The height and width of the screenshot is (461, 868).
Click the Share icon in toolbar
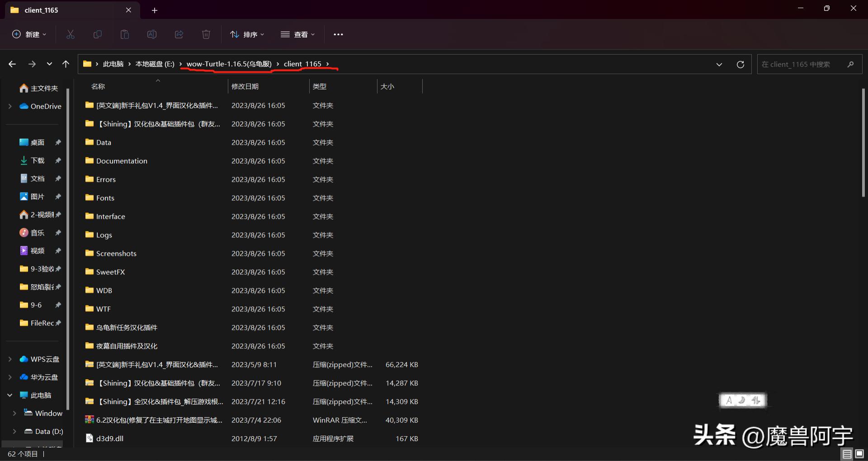(179, 34)
